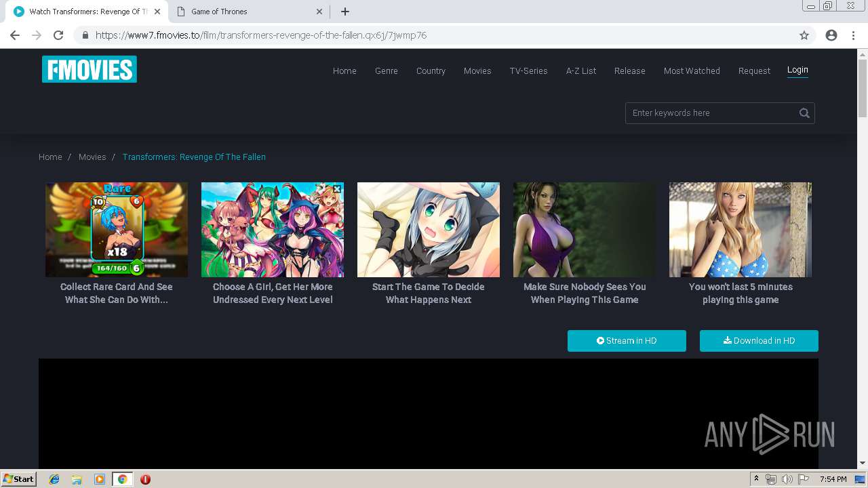Click the taskbar clock 7:54 PM
868x488 pixels.
click(x=833, y=479)
